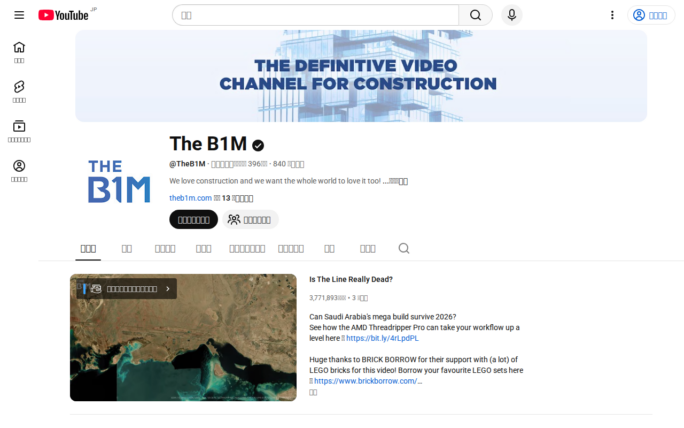Open the theb1m.com link

190,198
